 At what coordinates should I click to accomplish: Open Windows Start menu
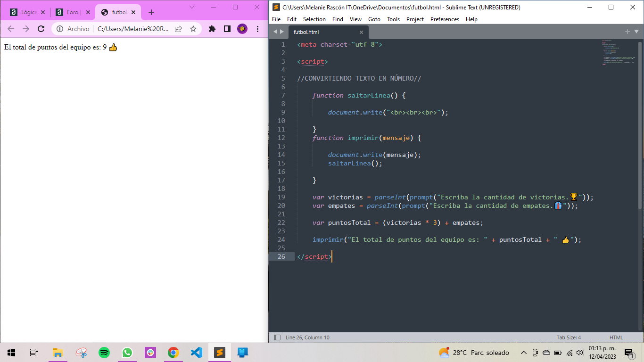coord(11,353)
